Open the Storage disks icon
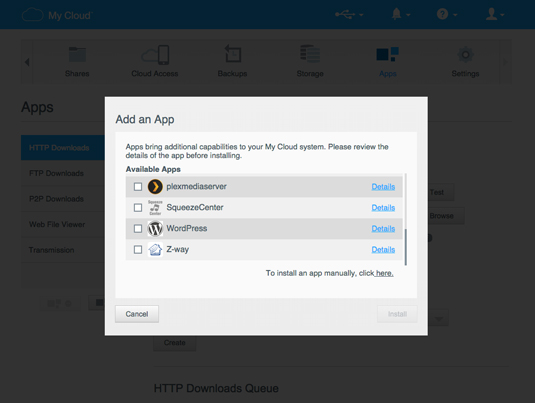This screenshot has width=535, height=403. [310, 54]
